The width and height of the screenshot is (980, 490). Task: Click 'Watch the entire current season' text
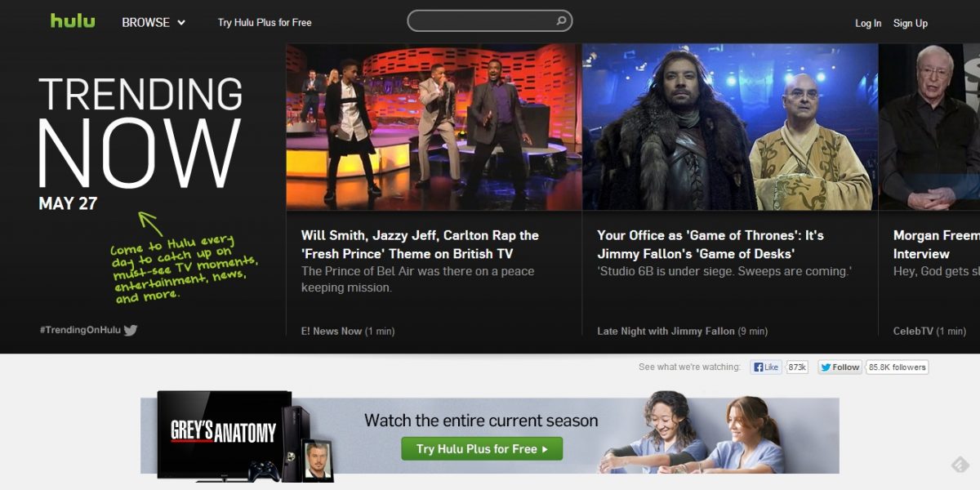481,421
